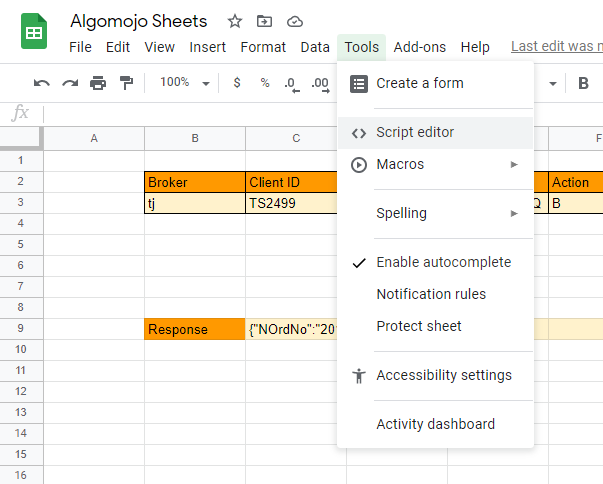The height and width of the screenshot is (484, 603).
Task: Click the Accessibility person icon
Action: tap(359, 376)
